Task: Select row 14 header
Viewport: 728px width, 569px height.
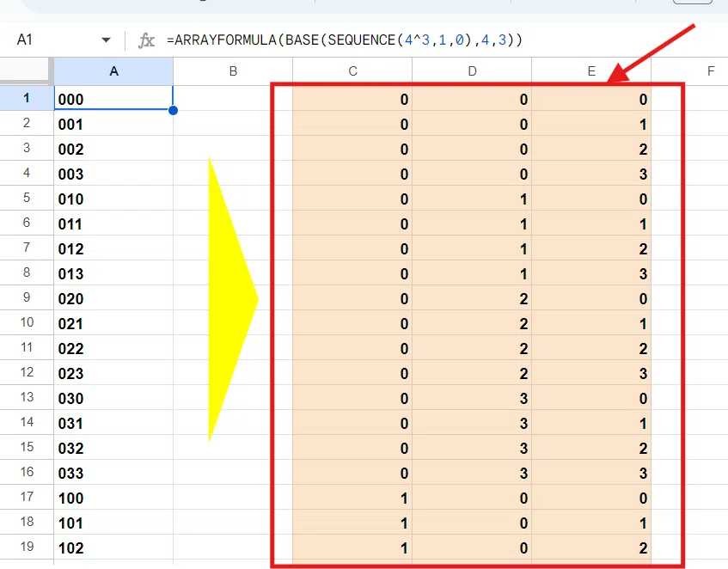Action: click(x=27, y=422)
